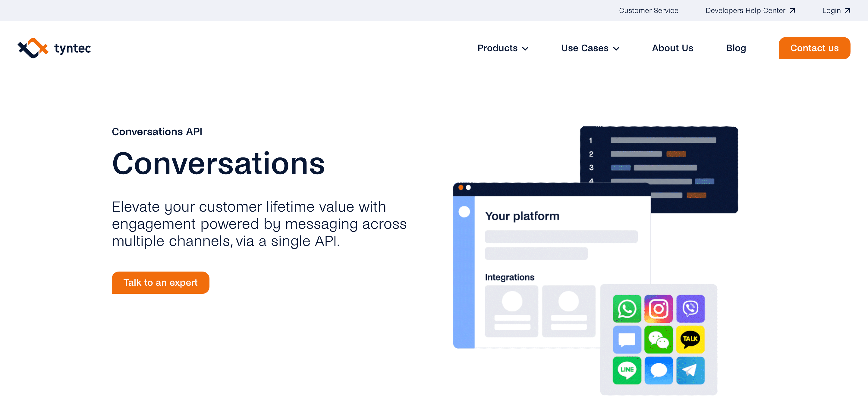Select the KakaoTalk channel icon
Screen dimensions: 868x401
[690, 339]
